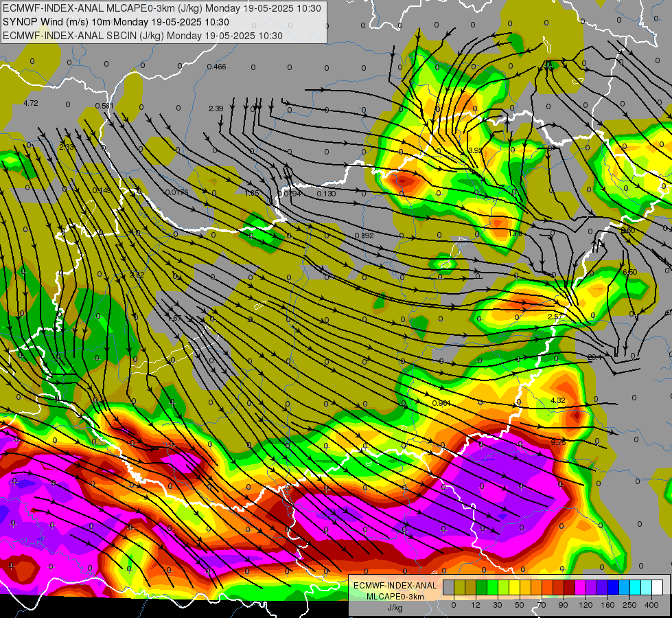
Task: Click the map value 4.32
Action: (x=557, y=400)
